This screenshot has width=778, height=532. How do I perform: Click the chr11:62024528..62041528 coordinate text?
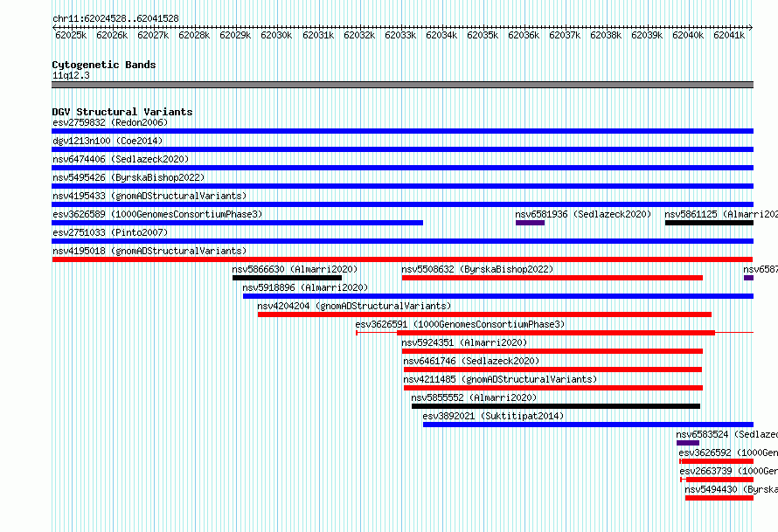115,18
